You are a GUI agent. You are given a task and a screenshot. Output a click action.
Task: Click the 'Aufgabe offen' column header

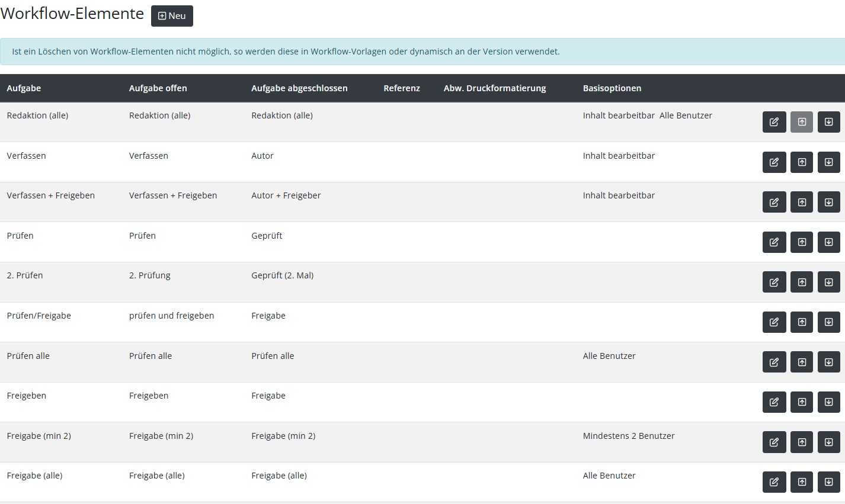point(158,88)
